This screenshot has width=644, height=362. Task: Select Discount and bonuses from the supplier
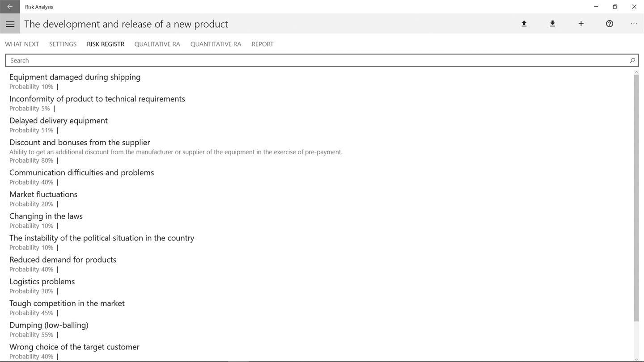coord(80,143)
